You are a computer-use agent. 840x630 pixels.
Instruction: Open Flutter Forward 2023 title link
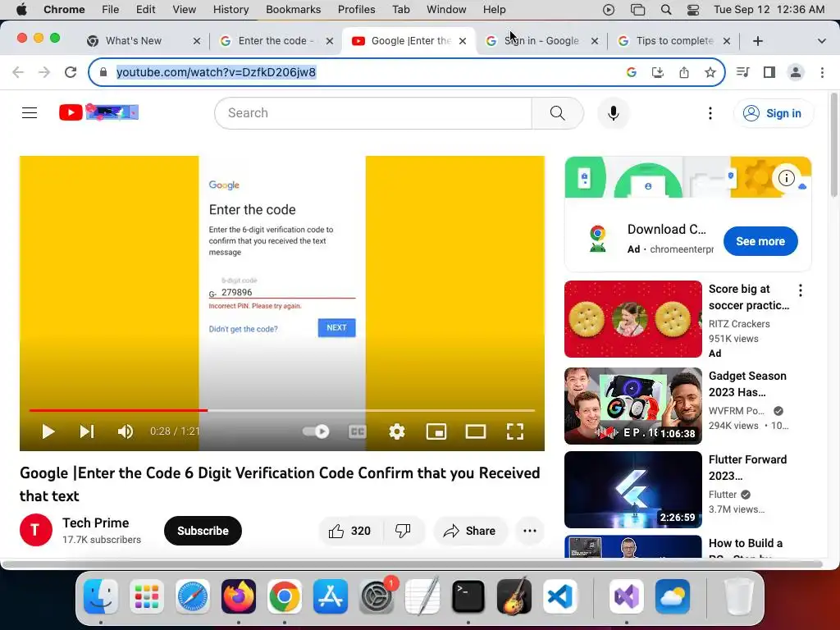click(x=747, y=467)
